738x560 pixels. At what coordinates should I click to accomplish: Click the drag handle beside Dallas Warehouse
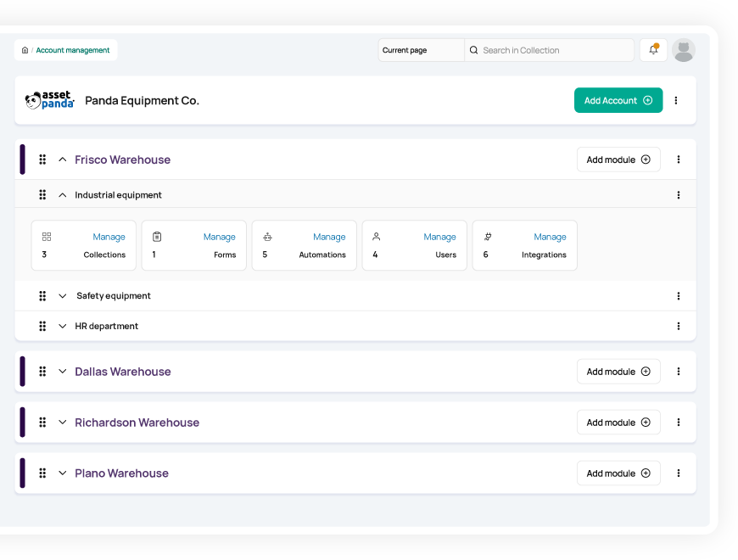42,372
